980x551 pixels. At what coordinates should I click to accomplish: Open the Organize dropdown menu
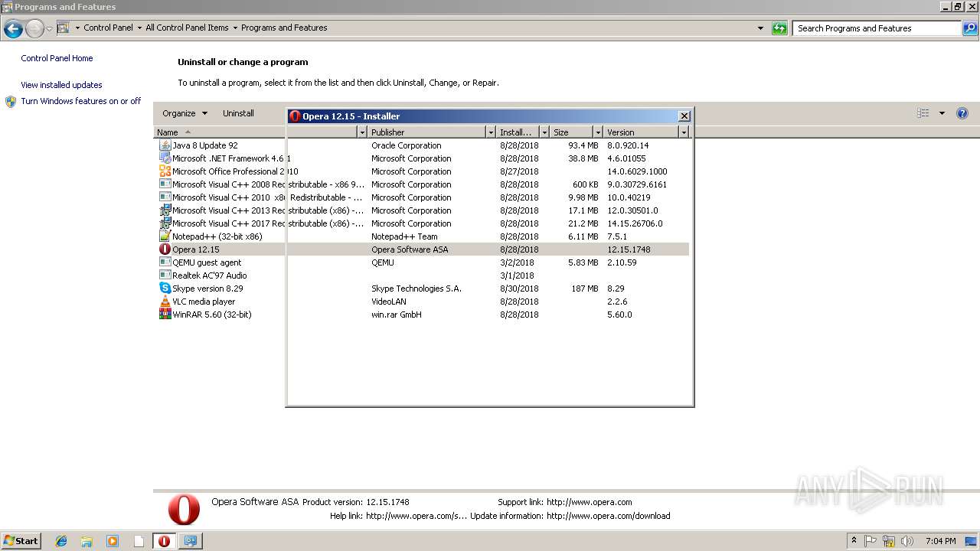(185, 113)
